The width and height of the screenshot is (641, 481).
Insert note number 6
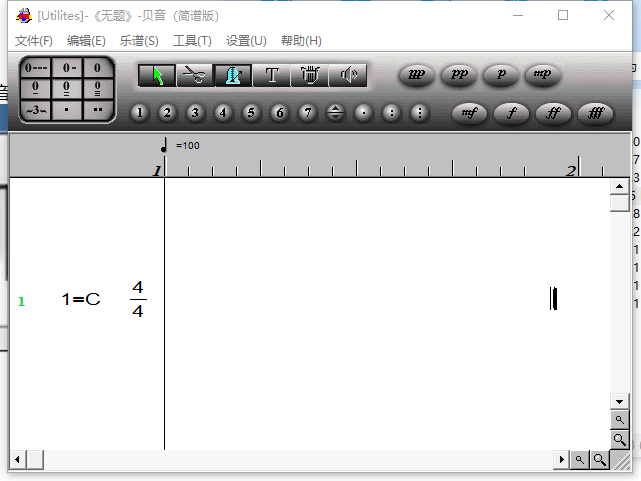coord(280,113)
